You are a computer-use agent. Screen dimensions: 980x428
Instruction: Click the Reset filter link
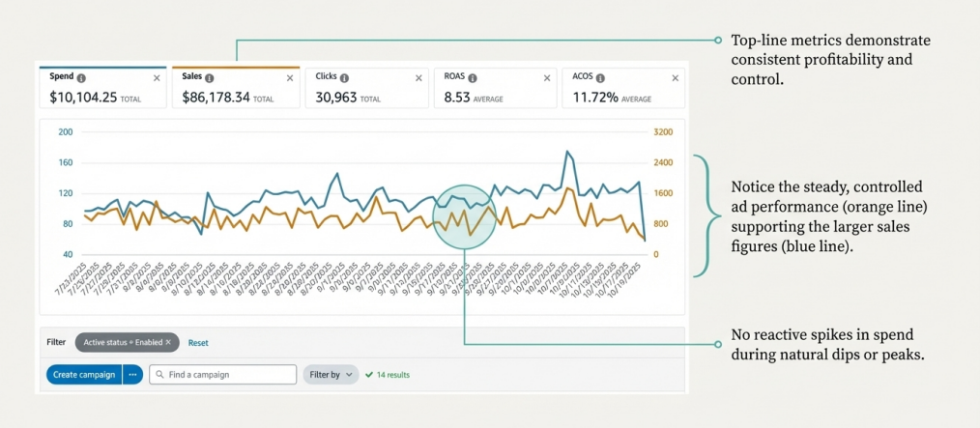click(x=197, y=343)
